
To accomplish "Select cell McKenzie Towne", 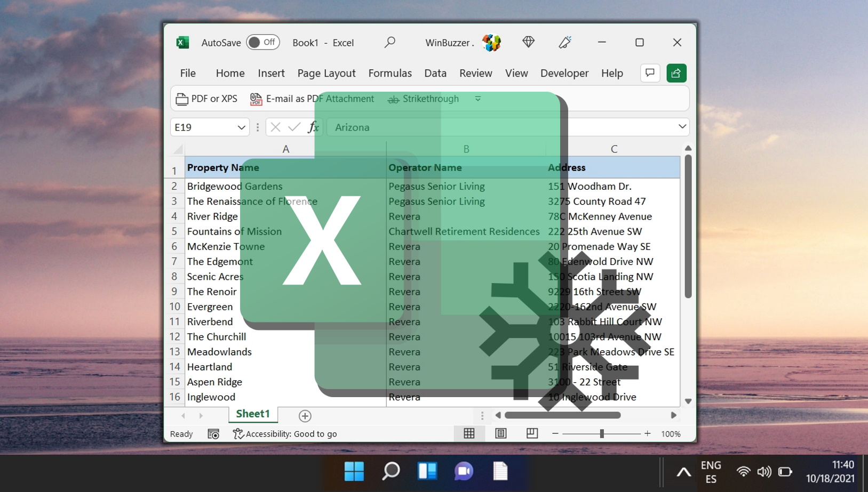I will (285, 246).
